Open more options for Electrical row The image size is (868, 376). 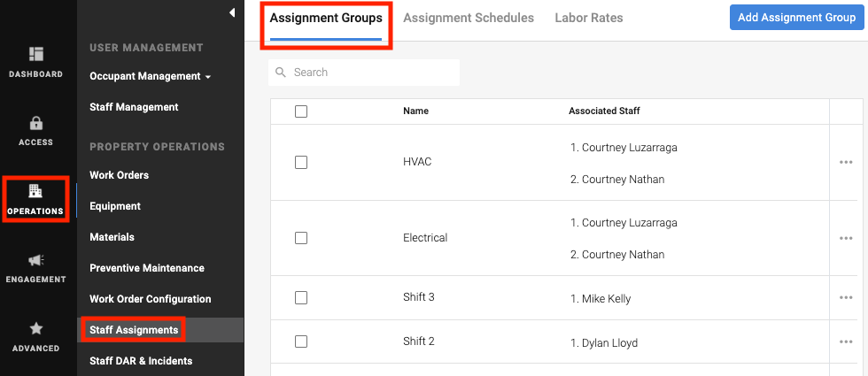[846, 238]
